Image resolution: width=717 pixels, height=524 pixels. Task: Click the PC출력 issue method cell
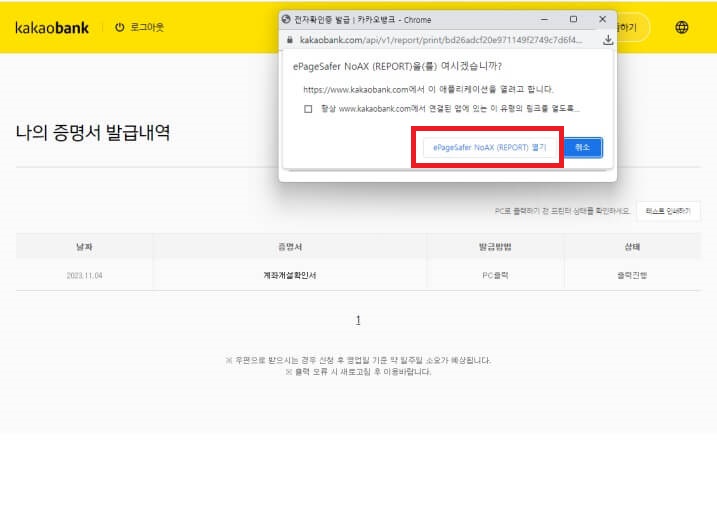click(x=495, y=275)
